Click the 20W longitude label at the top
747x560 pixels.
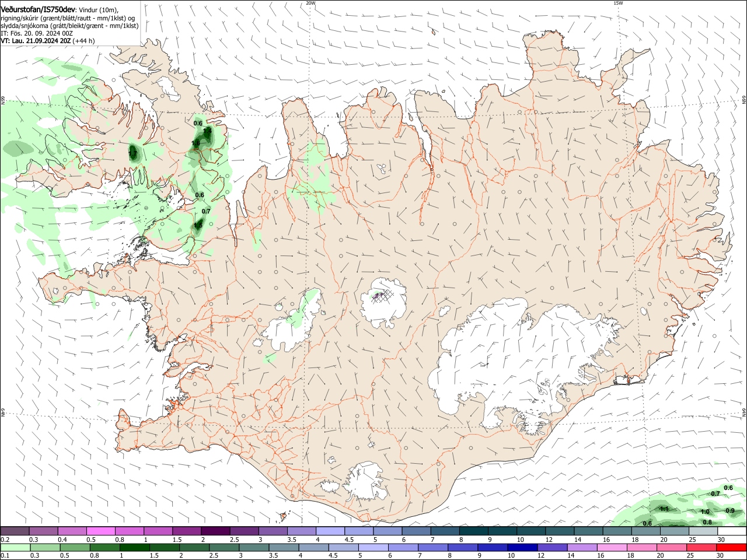(310, 3)
